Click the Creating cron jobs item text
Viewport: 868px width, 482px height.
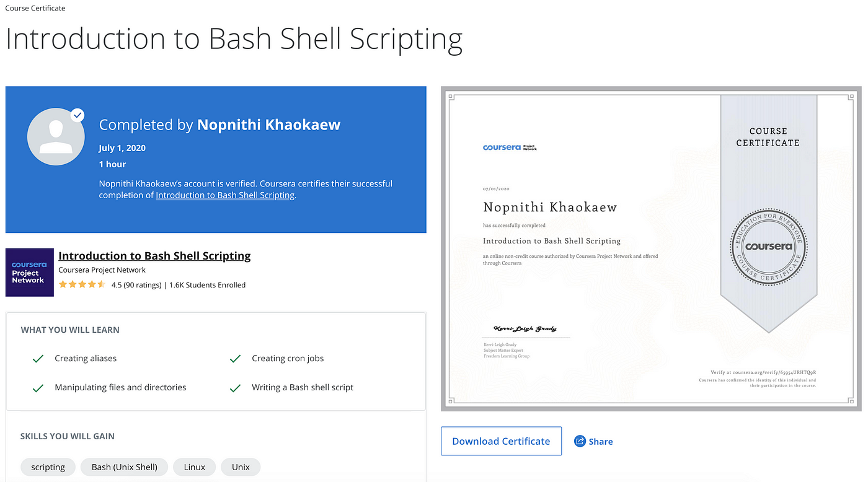pyautogui.click(x=288, y=359)
